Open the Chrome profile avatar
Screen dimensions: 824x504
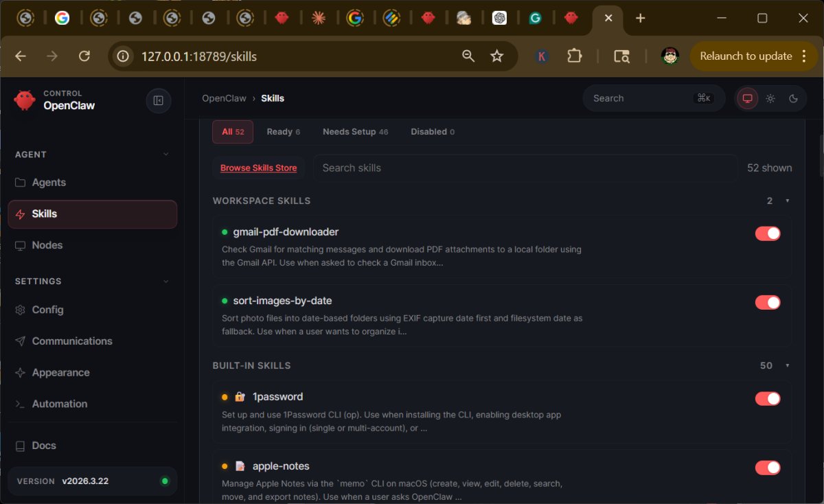pos(670,56)
